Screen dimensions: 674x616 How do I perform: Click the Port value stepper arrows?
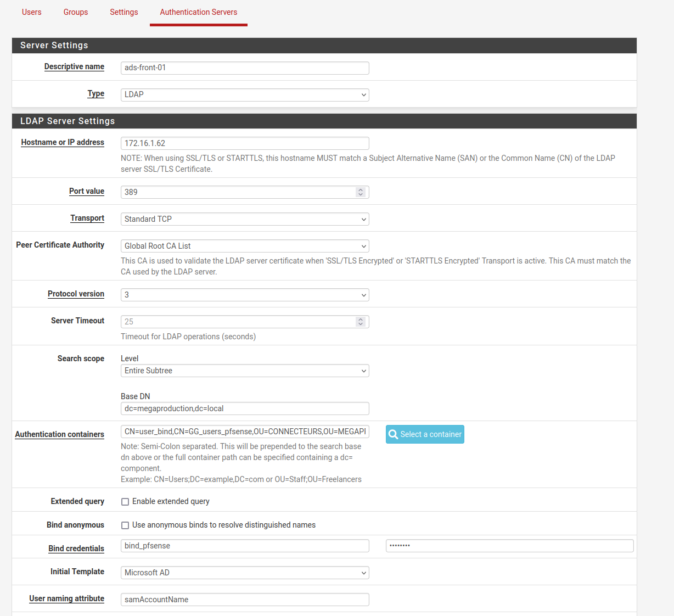click(x=361, y=192)
